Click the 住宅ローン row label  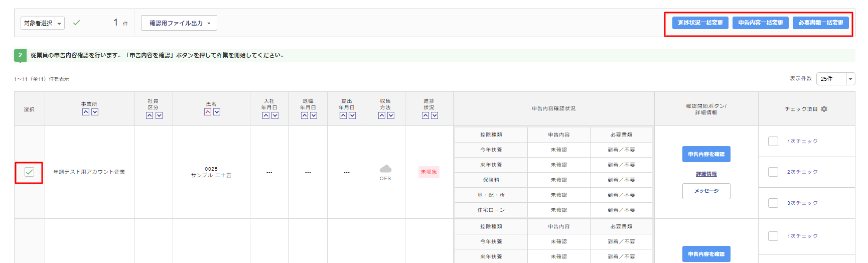[491, 210]
